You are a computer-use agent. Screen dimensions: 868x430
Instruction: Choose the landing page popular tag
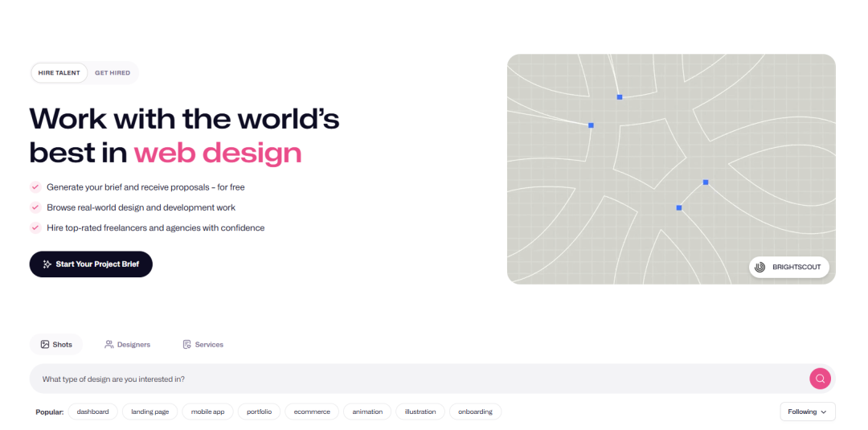click(x=149, y=412)
